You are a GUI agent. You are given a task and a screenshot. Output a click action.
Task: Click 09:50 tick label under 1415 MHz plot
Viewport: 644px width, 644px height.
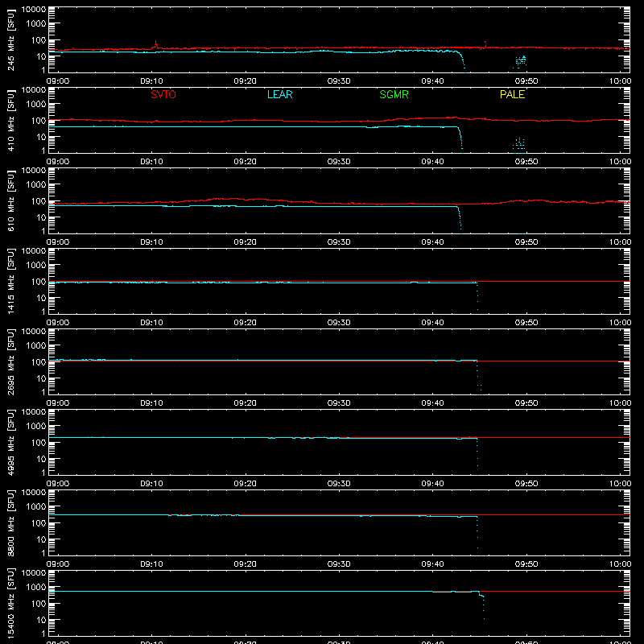coord(526,323)
